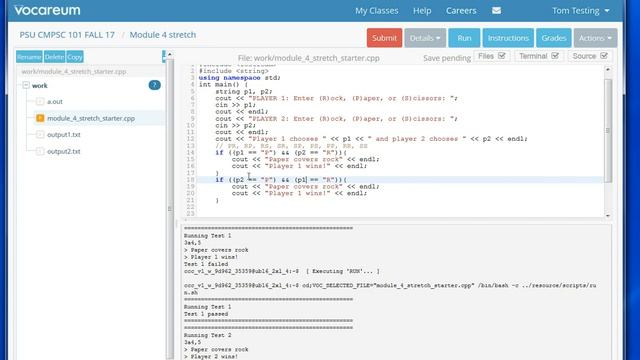The width and height of the screenshot is (640, 360).
Task: Toggle the Terminal panel checkbox
Action: 555,56
